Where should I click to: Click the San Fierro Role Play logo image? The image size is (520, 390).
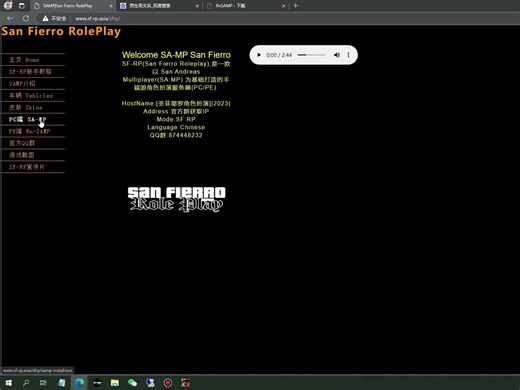pos(176,199)
